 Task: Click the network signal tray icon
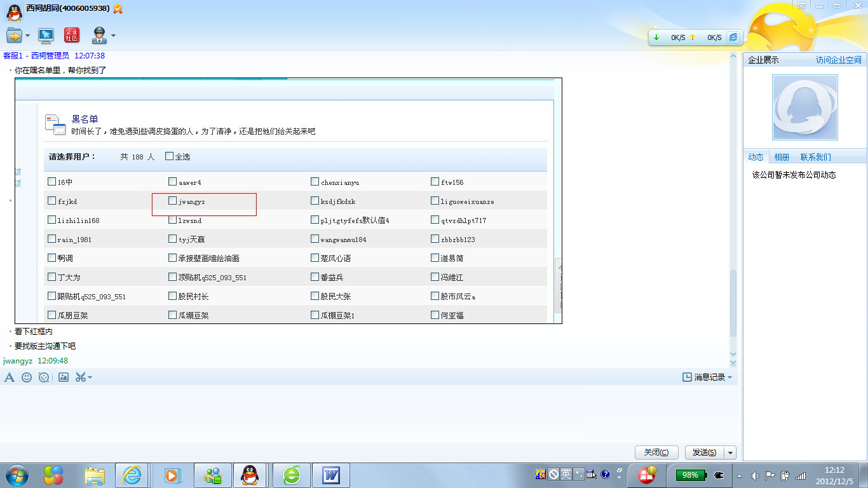[x=801, y=475]
